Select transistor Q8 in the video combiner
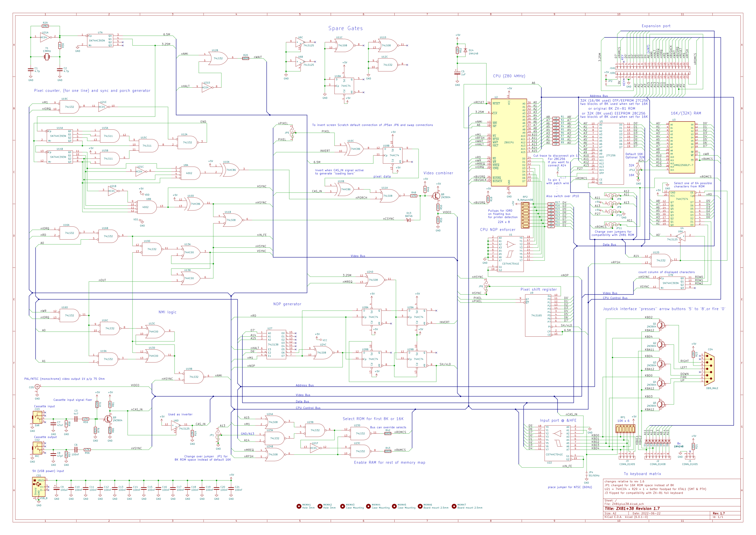The width and height of the screenshot is (756, 535). click(437, 196)
